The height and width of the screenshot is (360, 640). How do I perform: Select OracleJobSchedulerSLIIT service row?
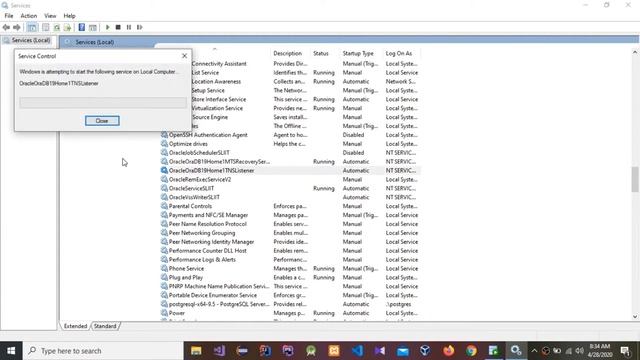click(290, 153)
